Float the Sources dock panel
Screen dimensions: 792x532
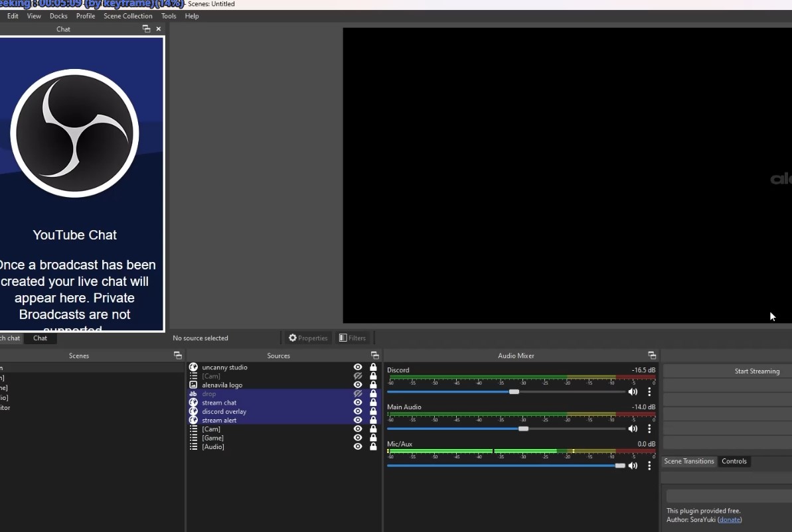(x=374, y=356)
